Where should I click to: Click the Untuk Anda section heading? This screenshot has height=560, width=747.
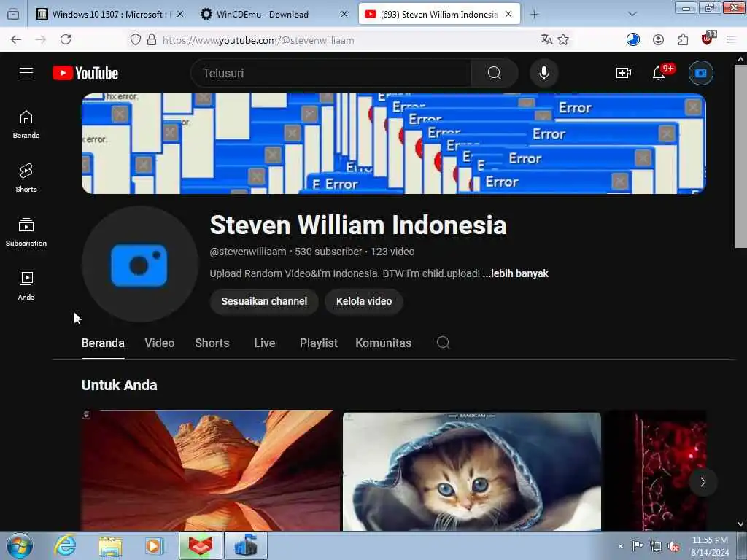pos(119,385)
